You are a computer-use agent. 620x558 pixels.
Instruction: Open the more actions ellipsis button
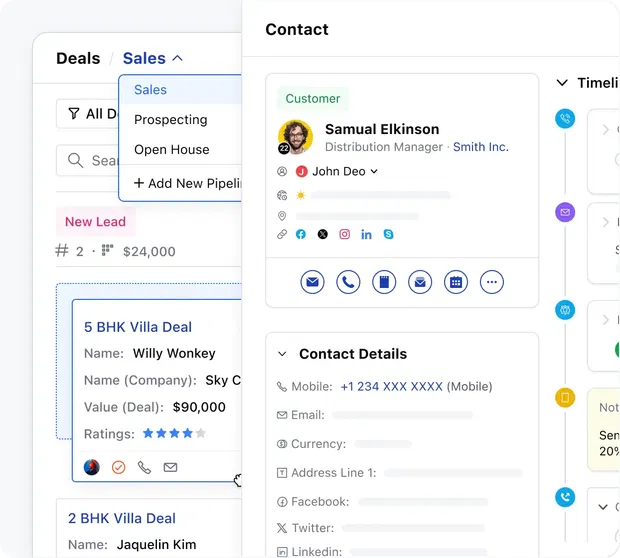point(491,282)
